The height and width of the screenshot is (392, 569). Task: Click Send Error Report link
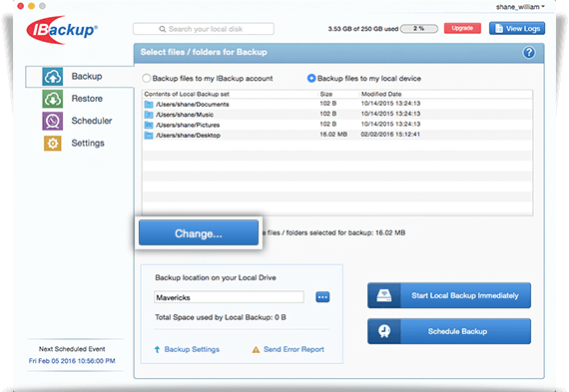pos(293,349)
